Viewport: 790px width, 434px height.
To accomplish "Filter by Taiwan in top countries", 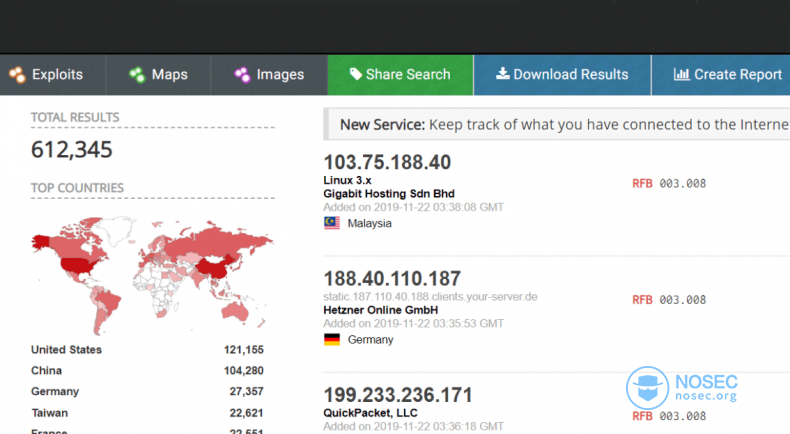I will [x=49, y=413].
